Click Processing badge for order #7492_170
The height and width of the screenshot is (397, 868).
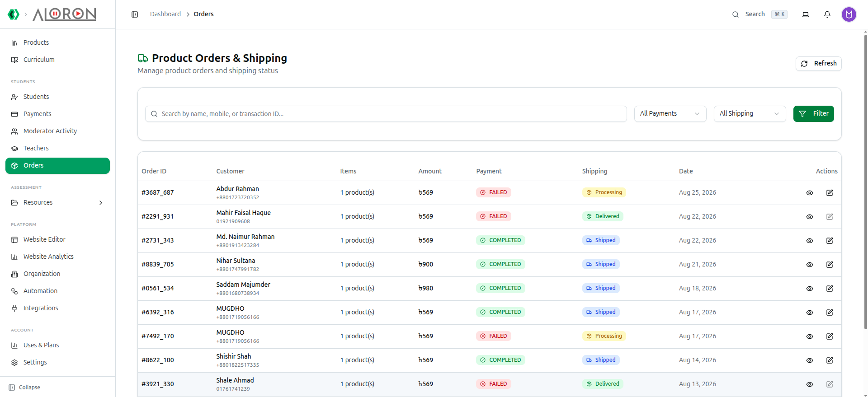point(604,336)
